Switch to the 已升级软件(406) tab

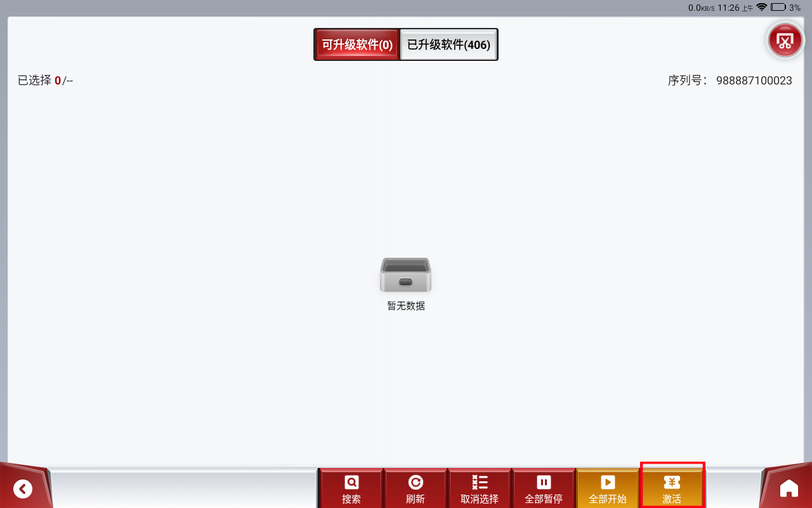449,45
